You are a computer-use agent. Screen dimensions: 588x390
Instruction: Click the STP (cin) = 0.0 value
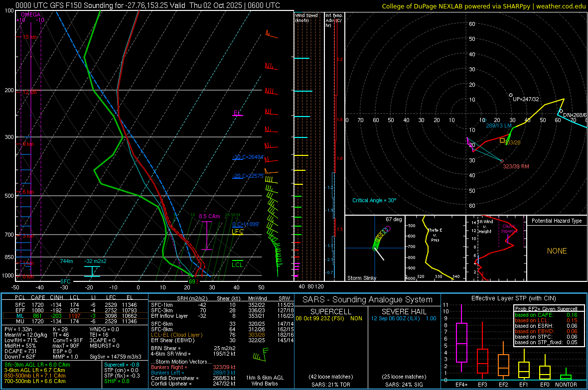[121, 370]
